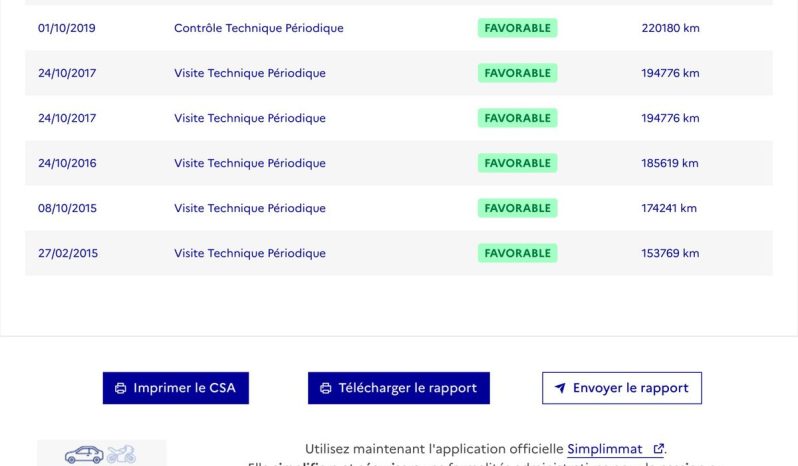Click the FAVORABLE badge for 27/02/2015

517,253
